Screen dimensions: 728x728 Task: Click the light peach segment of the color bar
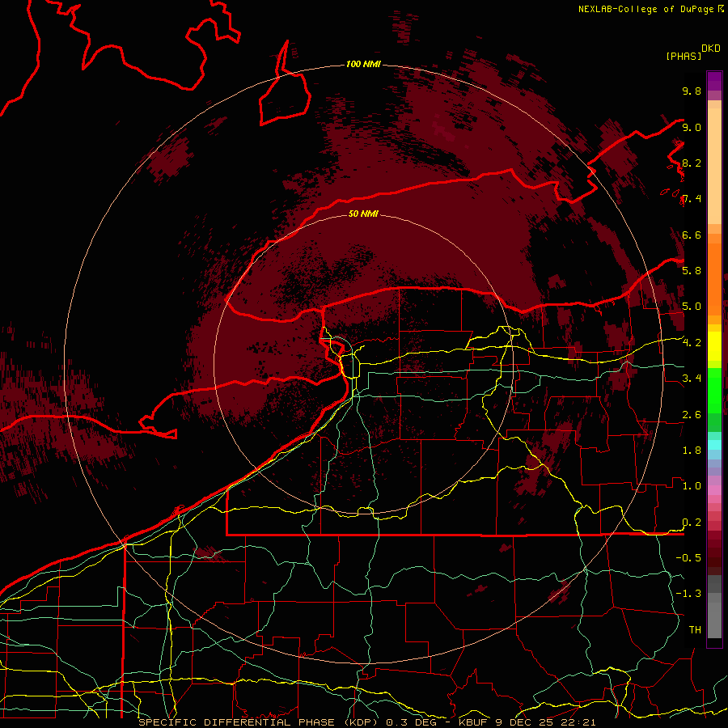(x=714, y=167)
